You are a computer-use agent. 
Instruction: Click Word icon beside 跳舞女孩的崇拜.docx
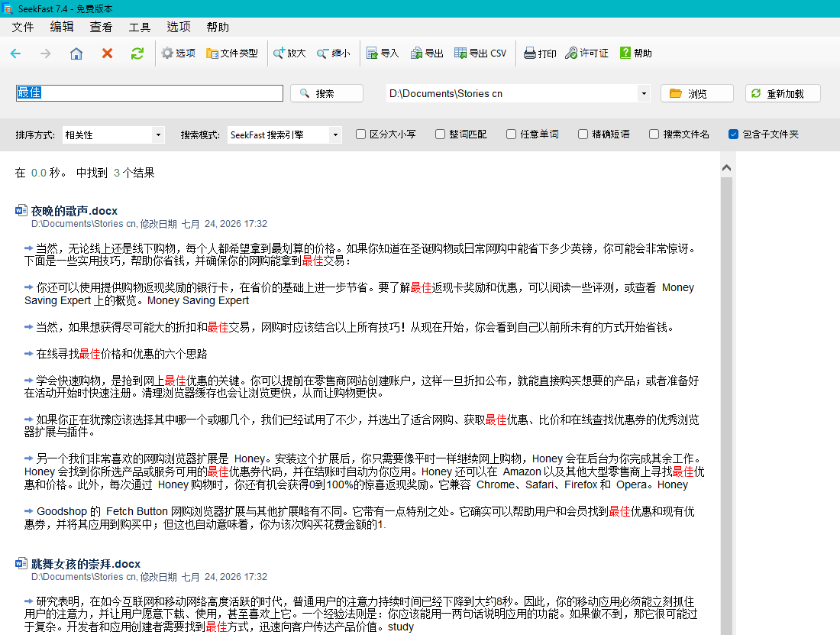[21, 563]
